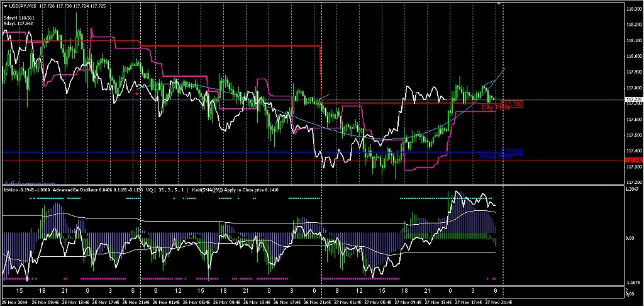Click the small red dot on the chart
The width and height of the screenshot is (644, 306).
click(x=136, y=93)
